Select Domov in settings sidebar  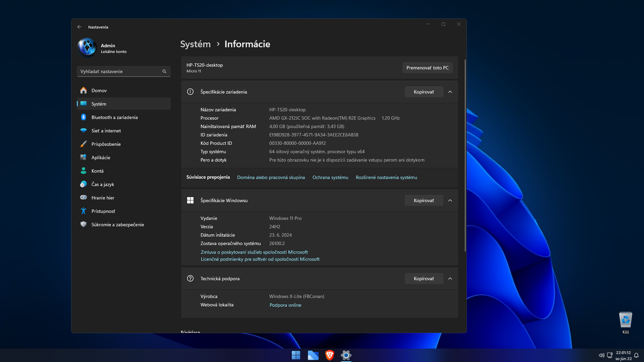124,90
